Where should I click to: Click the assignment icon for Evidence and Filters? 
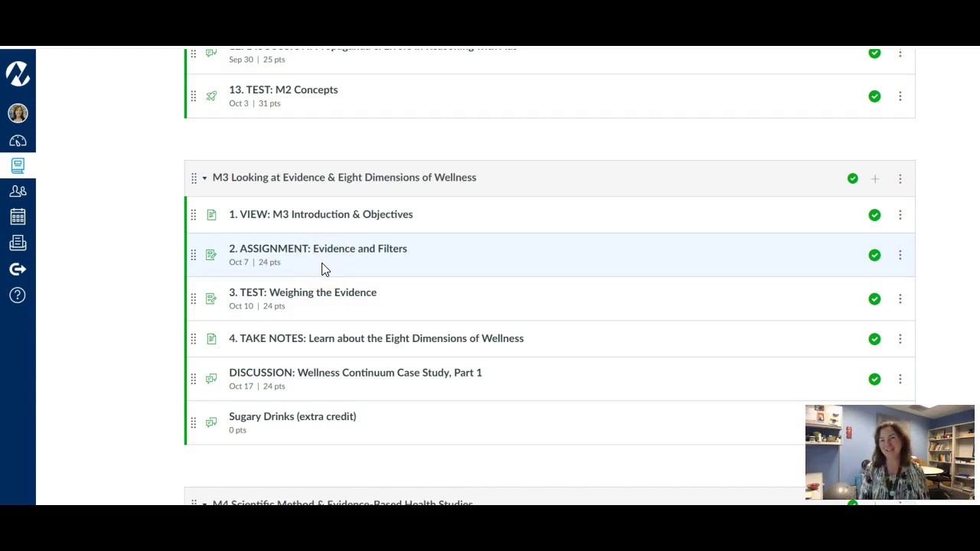pyautogui.click(x=211, y=255)
